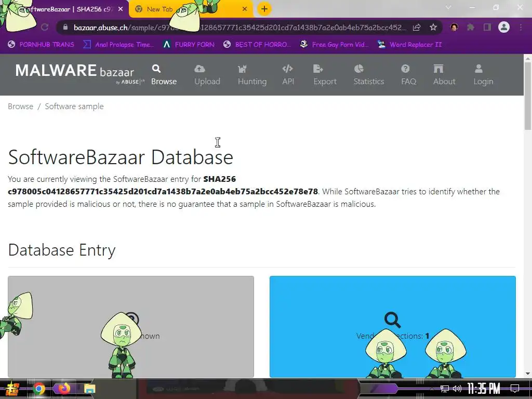Open the Chrome three-dot menu

521,27
